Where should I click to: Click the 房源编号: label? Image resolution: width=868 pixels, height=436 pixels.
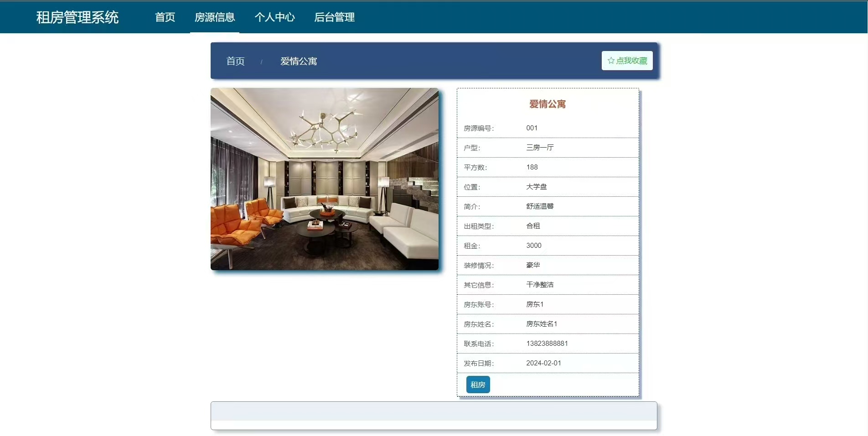[479, 128]
